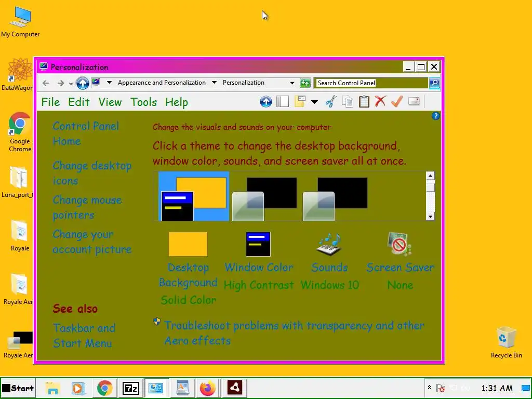Screen dimensions: 532x399
Task: Click the Start button on the taskbar
Action: [x=18, y=388]
